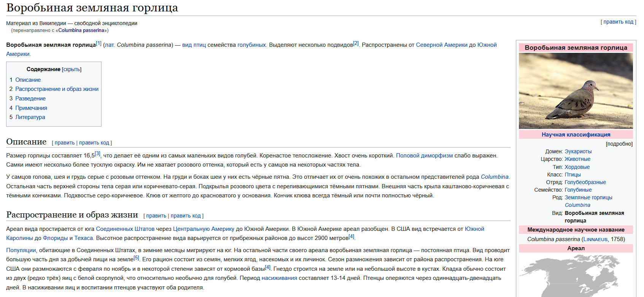Open Описание in the table of contents

pos(28,80)
